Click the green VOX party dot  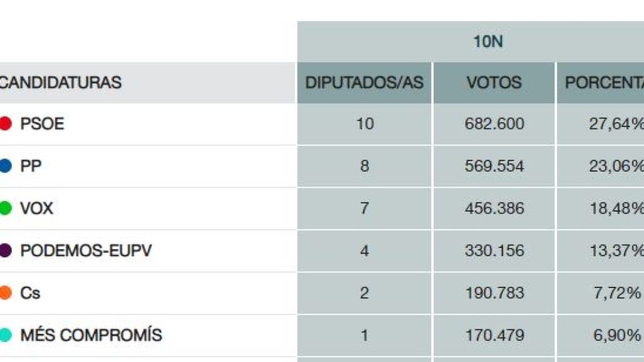(6, 208)
